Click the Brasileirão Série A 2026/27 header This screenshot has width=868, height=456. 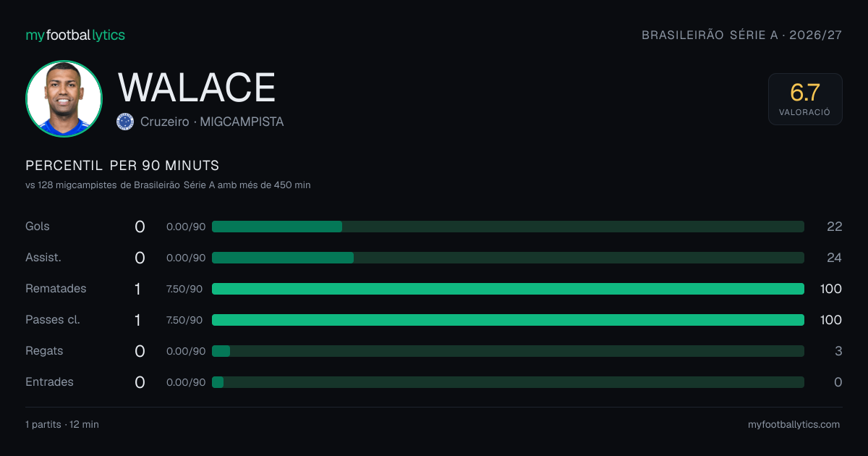[x=742, y=35]
